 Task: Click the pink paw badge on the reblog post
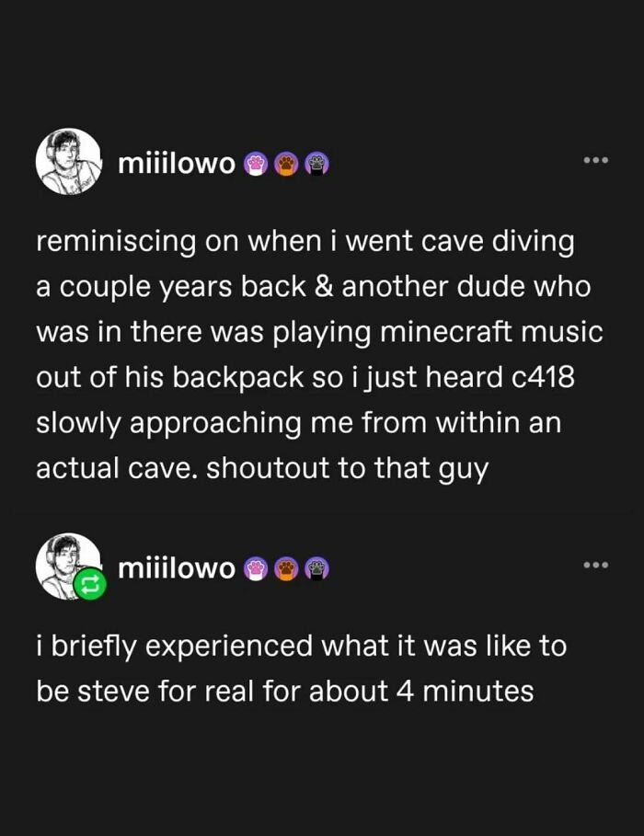tap(256, 568)
